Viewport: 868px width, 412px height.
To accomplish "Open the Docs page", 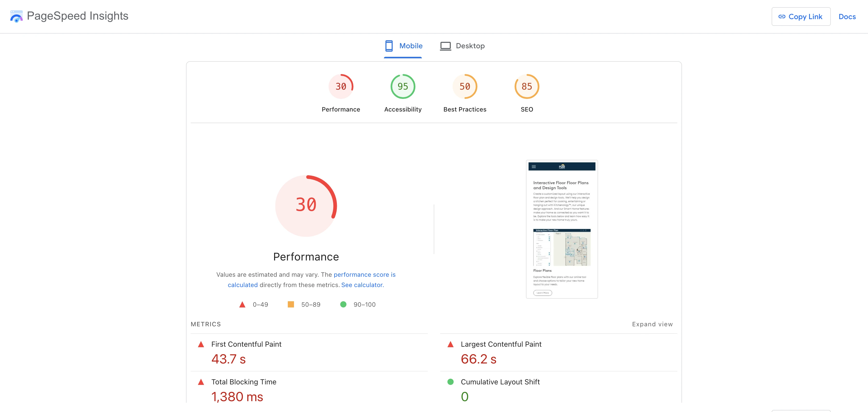I will click(x=847, y=16).
